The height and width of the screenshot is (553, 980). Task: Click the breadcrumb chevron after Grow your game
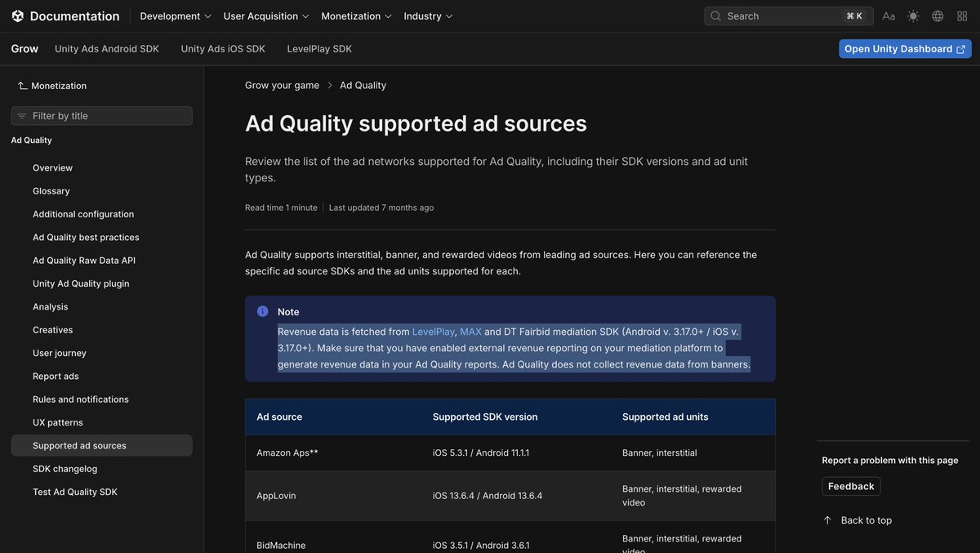pyautogui.click(x=330, y=85)
